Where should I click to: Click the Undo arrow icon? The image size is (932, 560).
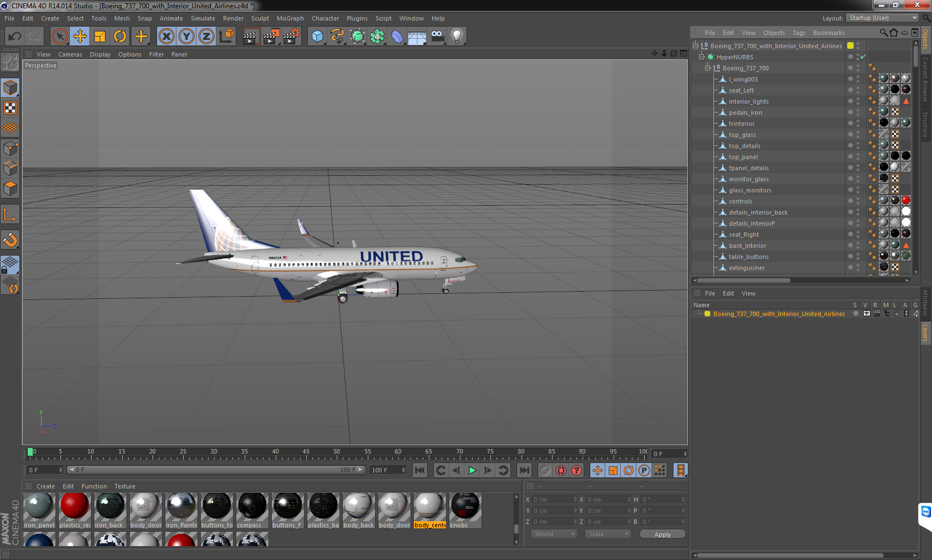[x=15, y=37]
